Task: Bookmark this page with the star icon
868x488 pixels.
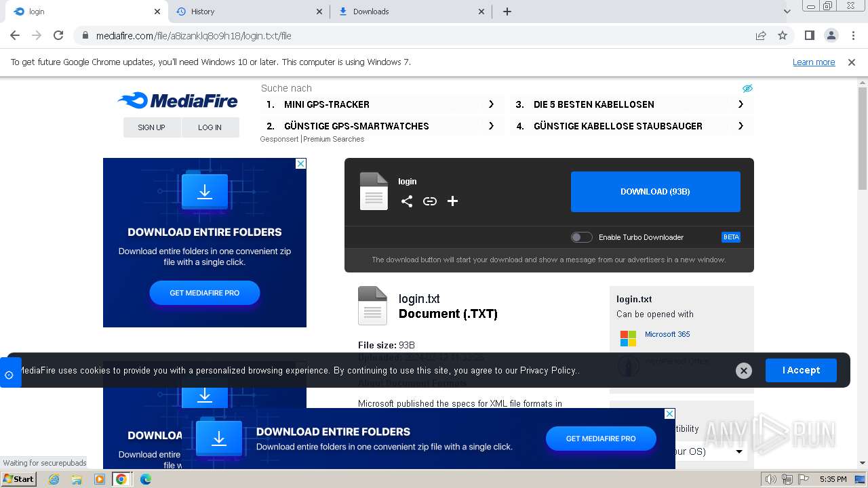Action: coord(783,35)
